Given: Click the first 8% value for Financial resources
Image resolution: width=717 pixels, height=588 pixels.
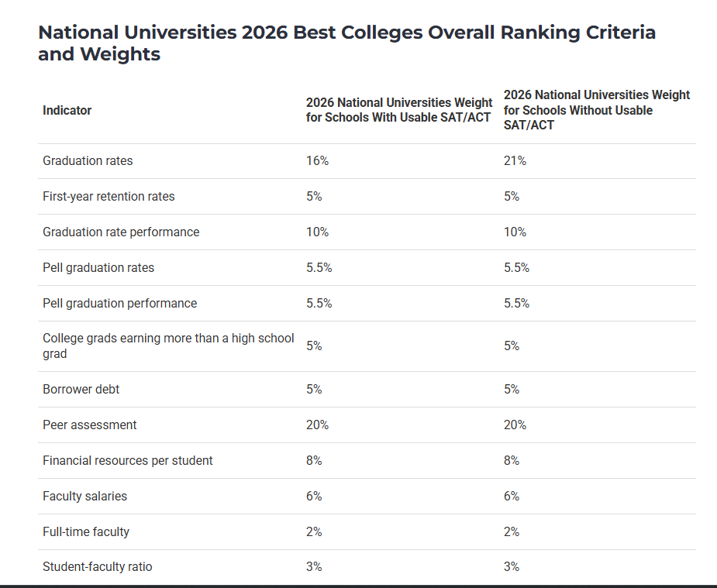Looking at the screenshot, I should [314, 461].
